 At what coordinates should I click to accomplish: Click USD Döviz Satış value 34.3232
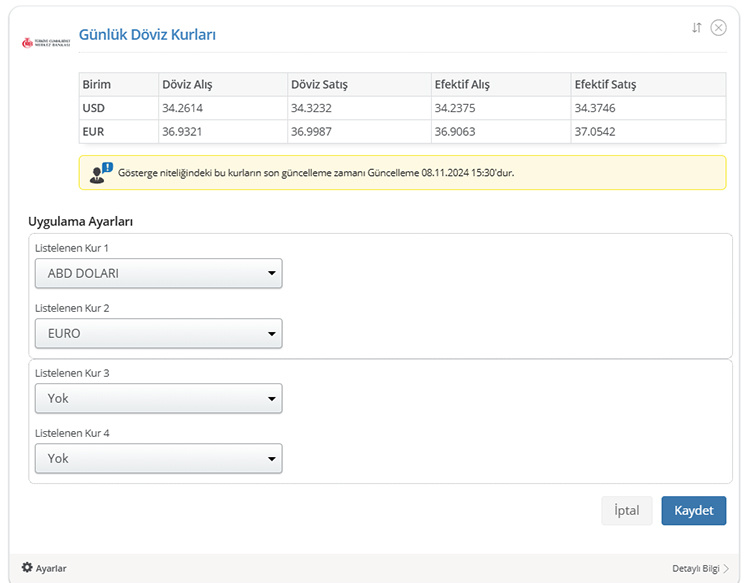pos(311,108)
